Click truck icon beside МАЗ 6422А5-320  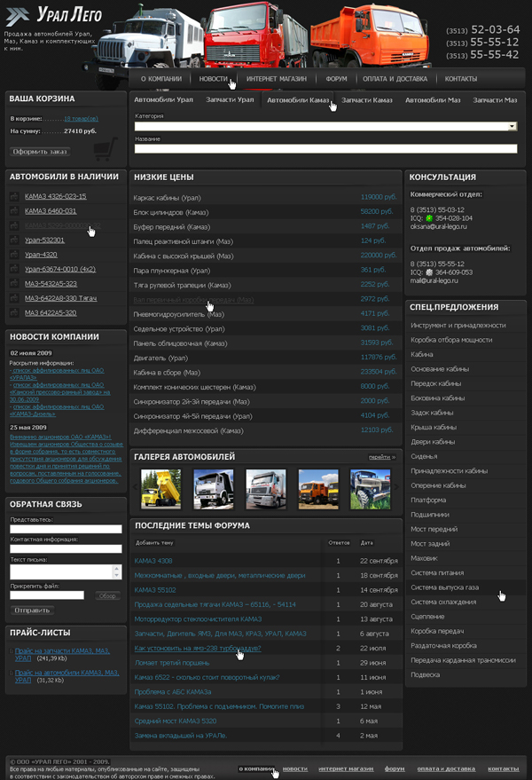pos(15,312)
